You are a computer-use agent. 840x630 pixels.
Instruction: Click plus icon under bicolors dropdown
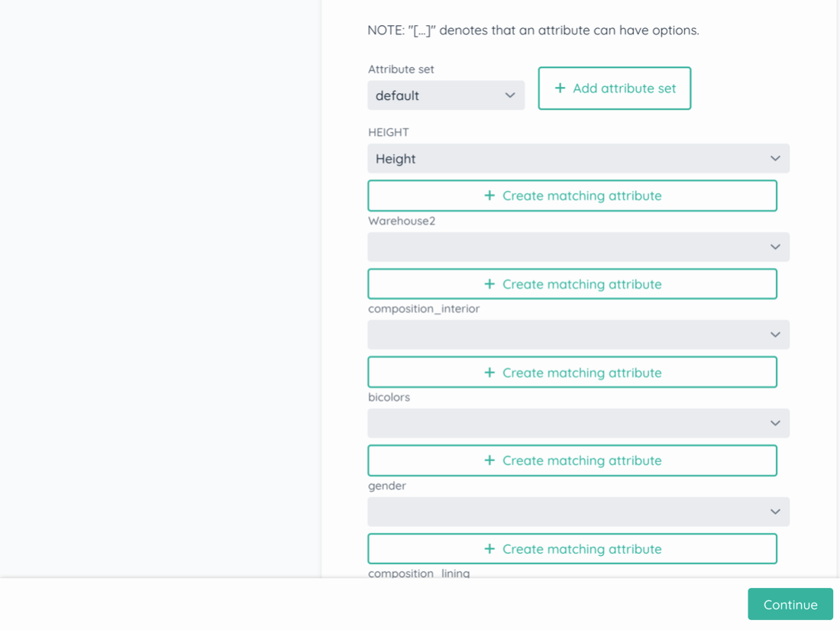tap(489, 460)
